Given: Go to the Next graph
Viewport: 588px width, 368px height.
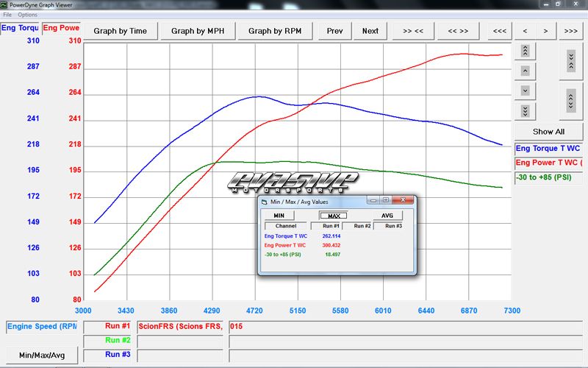Looking at the screenshot, I should click(x=370, y=31).
